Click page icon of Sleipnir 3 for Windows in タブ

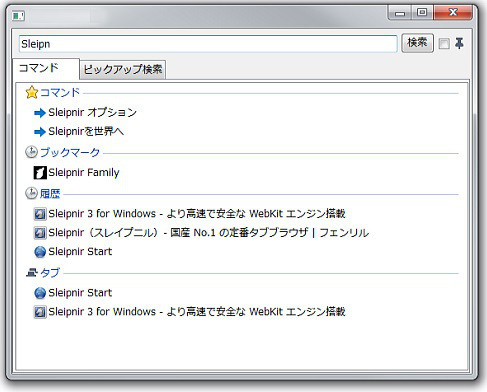tap(40, 312)
